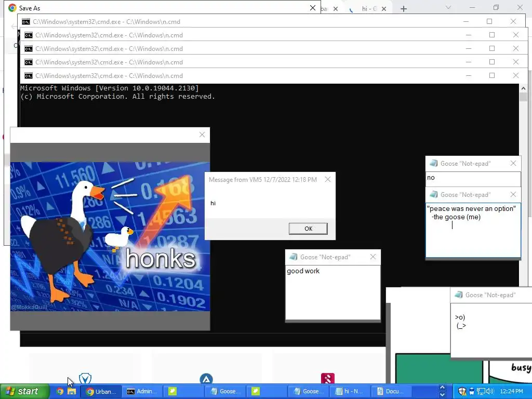
Task: Click OK in the Message from VM5 dialog
Action: click(x=308, y=229)
